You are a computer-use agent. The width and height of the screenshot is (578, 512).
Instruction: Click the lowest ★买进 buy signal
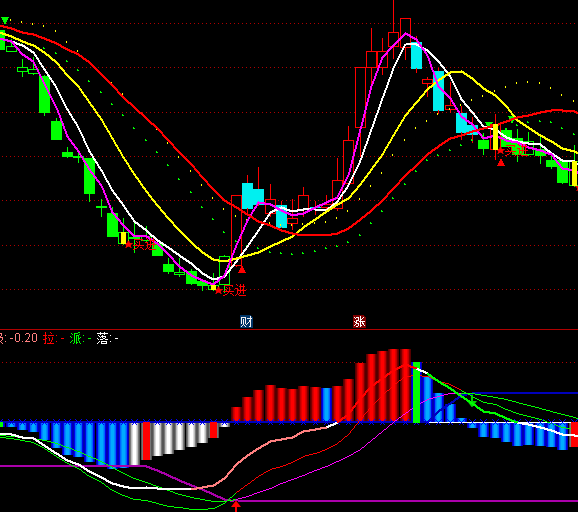(230, 290)
